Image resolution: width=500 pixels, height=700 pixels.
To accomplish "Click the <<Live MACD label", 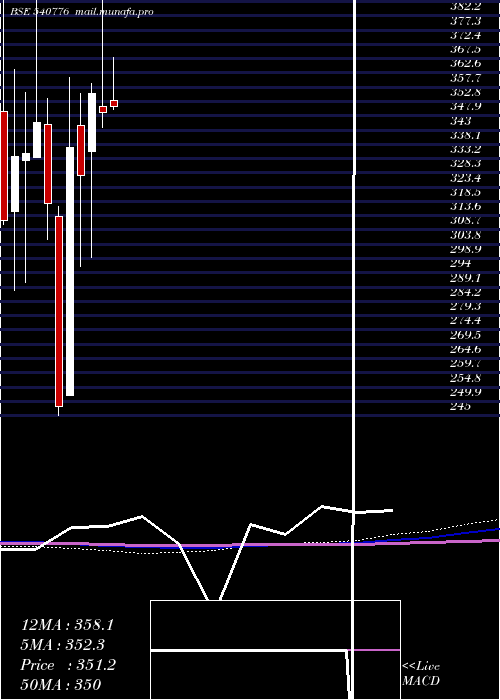I will [x=421, y=674].
